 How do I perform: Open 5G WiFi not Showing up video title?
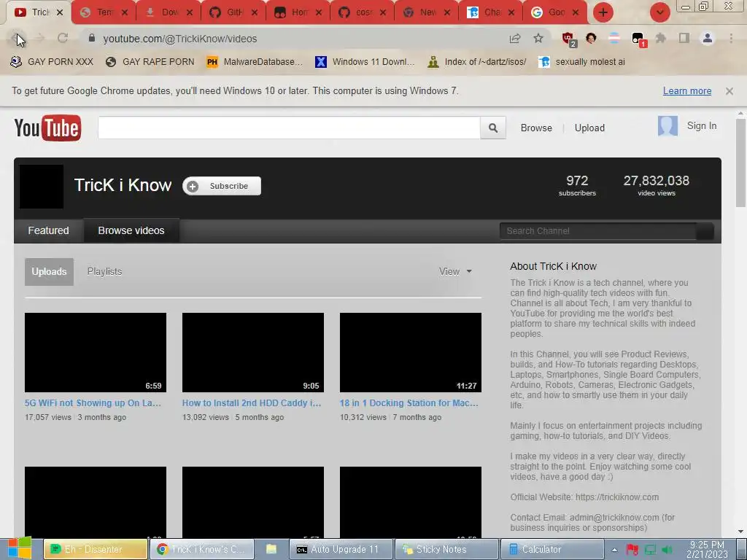[93, 402]
